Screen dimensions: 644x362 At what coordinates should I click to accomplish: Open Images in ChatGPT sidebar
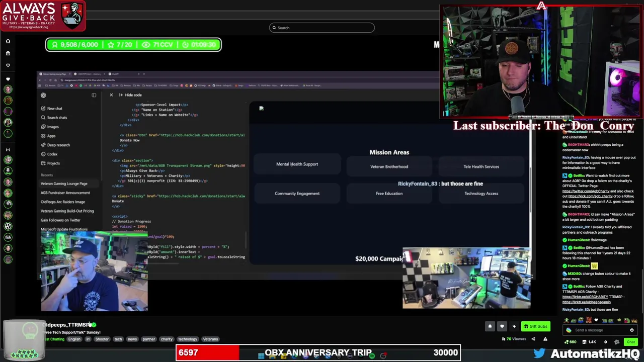(x=52, y=127)
